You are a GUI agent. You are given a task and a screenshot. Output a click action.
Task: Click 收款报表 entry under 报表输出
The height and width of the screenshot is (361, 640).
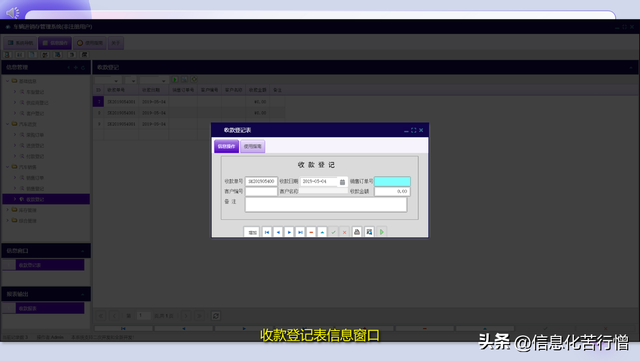tap(50, 308)
